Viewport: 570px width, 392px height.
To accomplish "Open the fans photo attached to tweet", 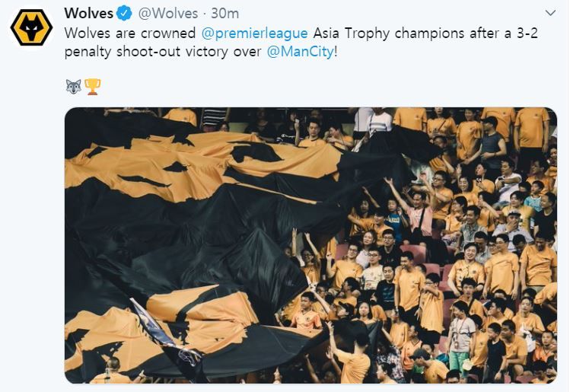I will click(310, 245).
